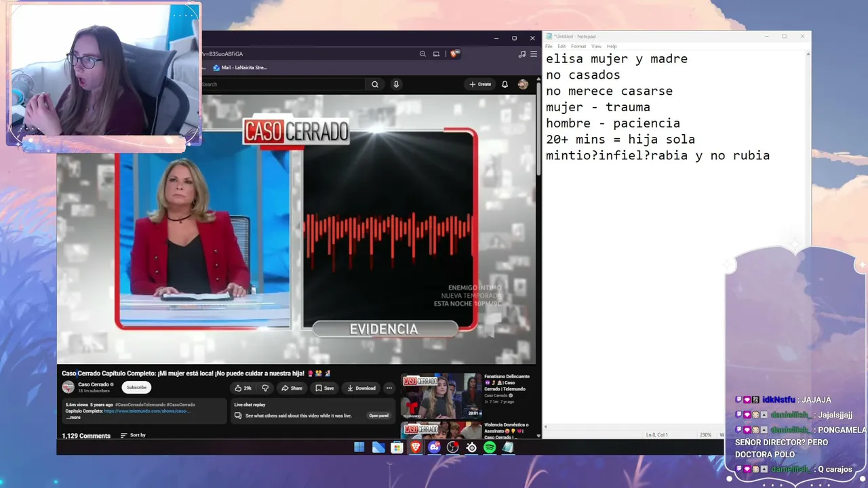Open Microsoft Store from the taskbar

tap(397, 447)
